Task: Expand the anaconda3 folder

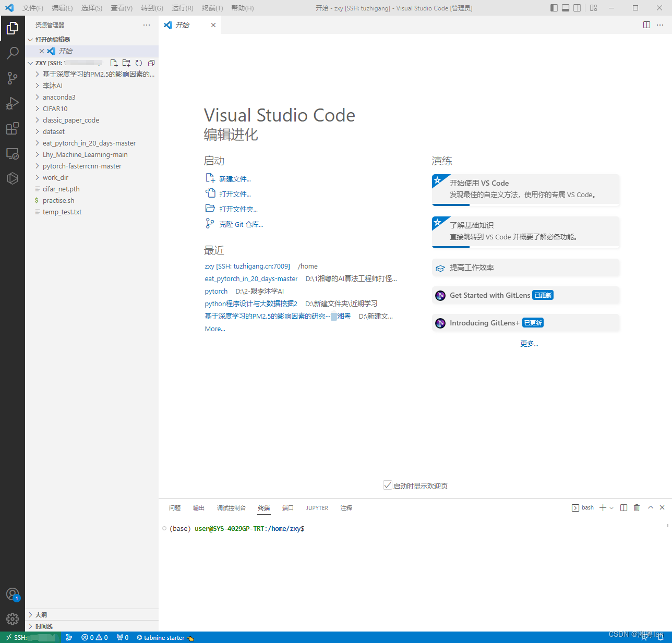Action: (x=92, y=97)
